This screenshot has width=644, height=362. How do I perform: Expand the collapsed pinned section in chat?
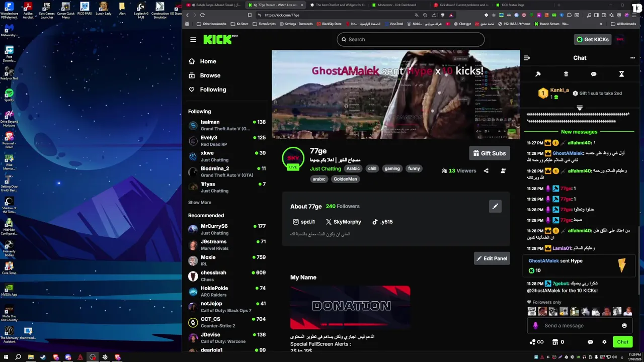(580, 108)
